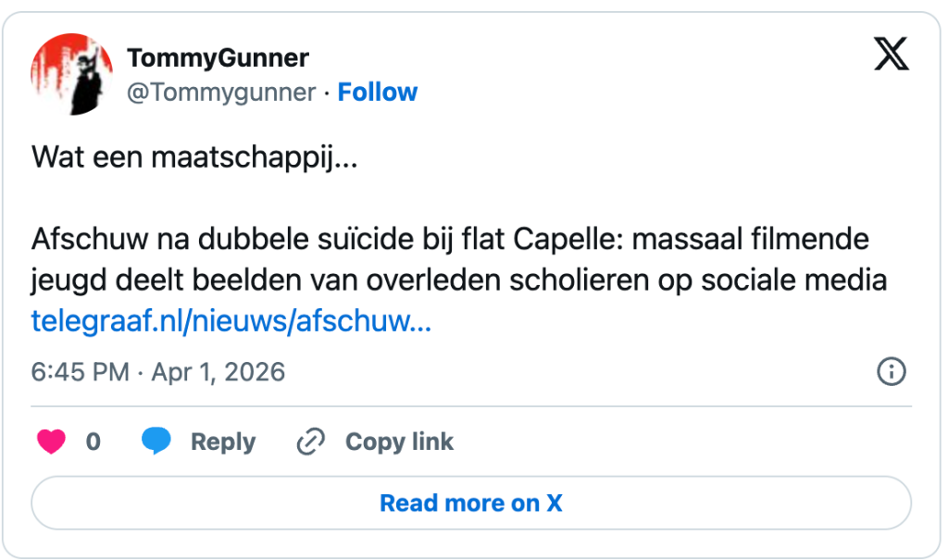Follow the @Tommygunner account
The image size is (948, 560).
377,93
